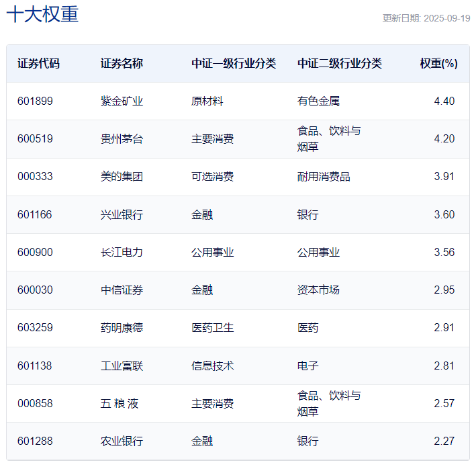Image resolution: width=476 pixels, height=469 pixels.
Task: Click the 电子 industry cell
Action: point(307,366)
